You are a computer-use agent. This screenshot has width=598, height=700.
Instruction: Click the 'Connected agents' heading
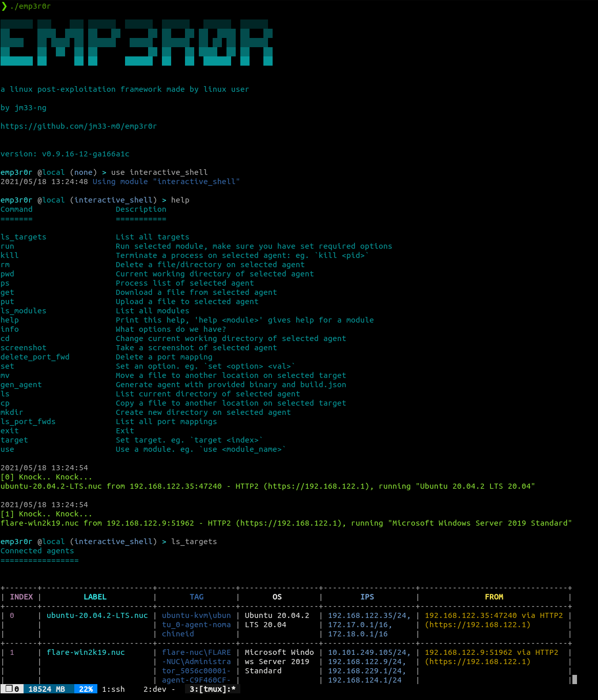coord(37,551)
